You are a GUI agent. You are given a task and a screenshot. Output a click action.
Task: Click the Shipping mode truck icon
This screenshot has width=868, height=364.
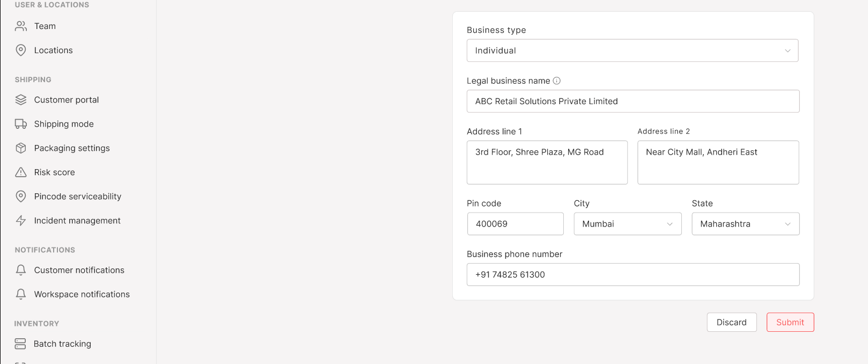21,124
